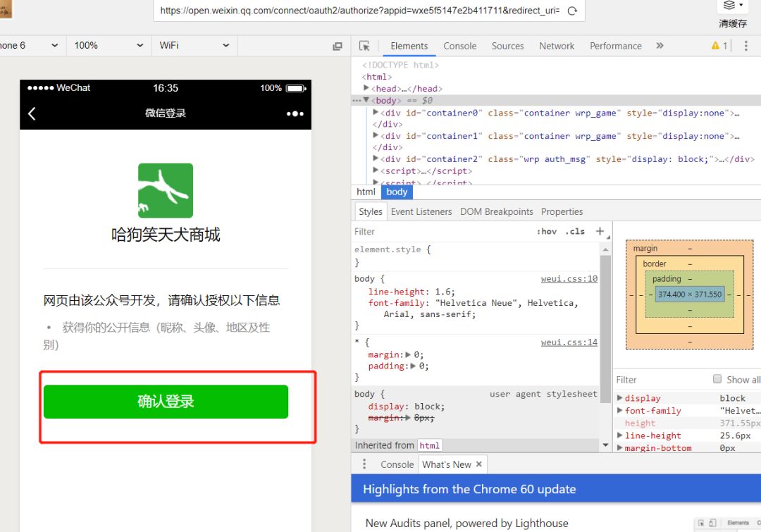
Task: Select the Event Listeners sub-tab
Action: 421,211
